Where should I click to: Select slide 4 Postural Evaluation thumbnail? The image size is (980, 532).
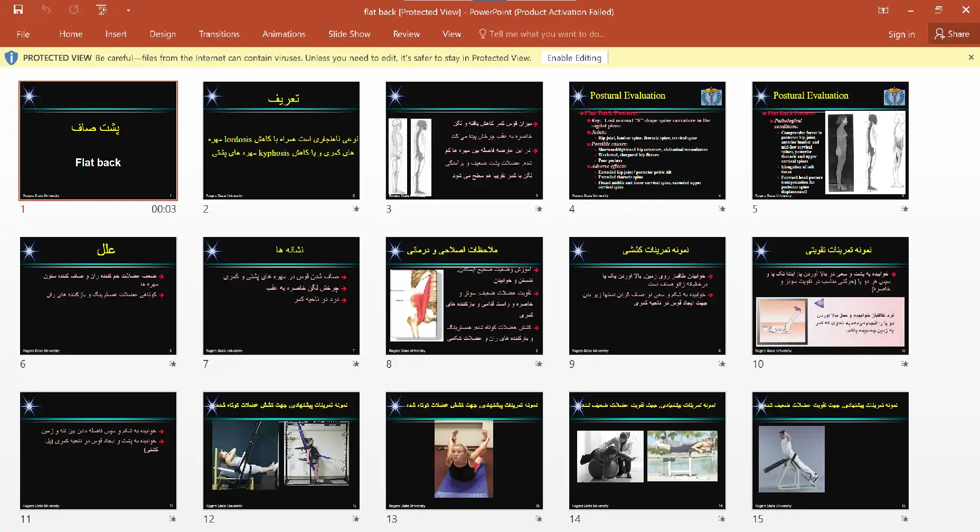(647, 141)
